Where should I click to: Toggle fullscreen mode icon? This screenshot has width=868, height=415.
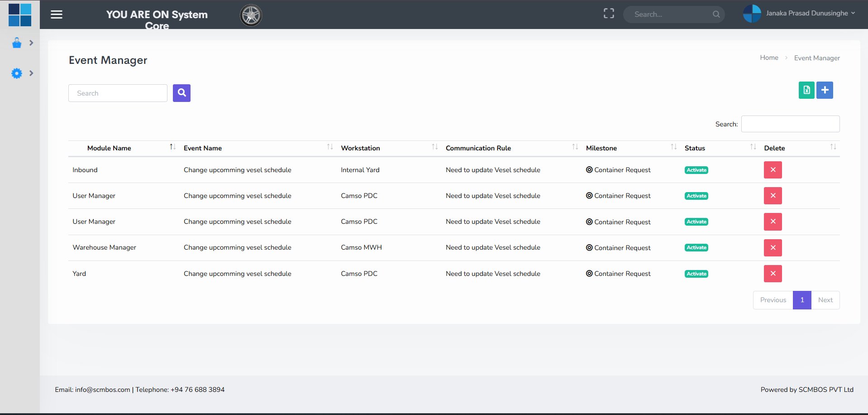point(609,14)
